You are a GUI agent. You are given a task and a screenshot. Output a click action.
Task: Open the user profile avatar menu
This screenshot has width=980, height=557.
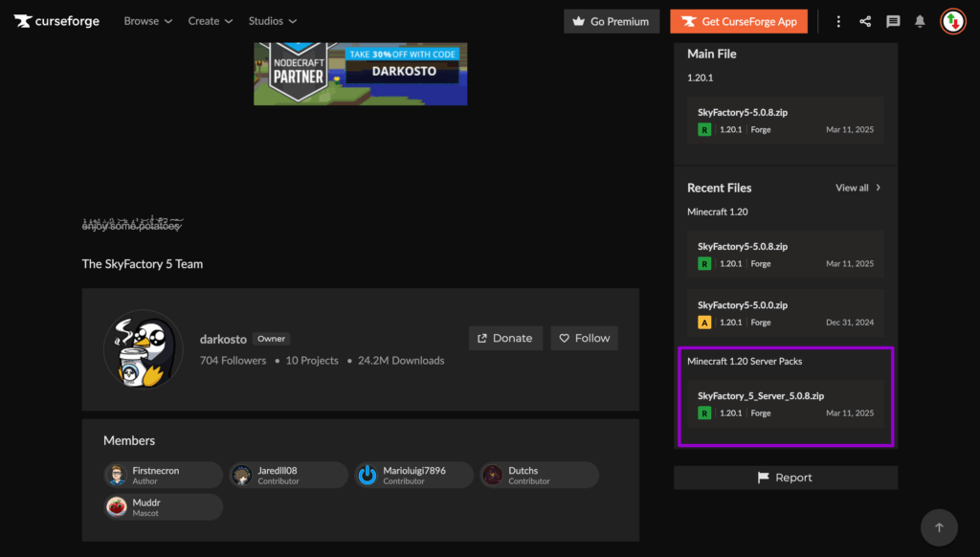coord(952,21)
